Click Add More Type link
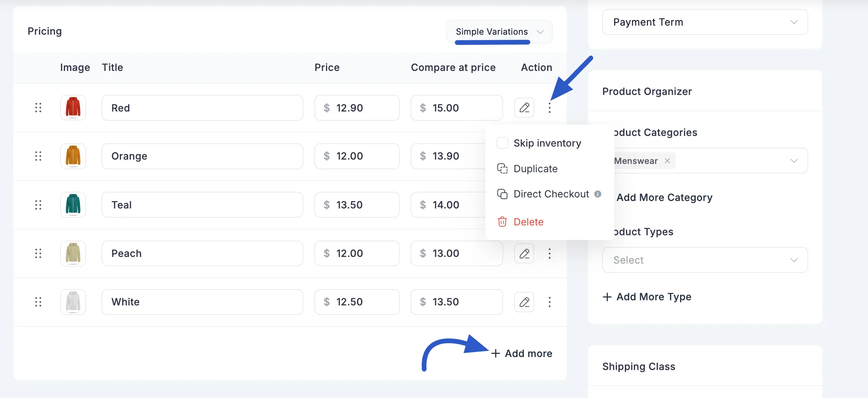The width and height of the screenshot is (868, 398). [x=647, y=297]
